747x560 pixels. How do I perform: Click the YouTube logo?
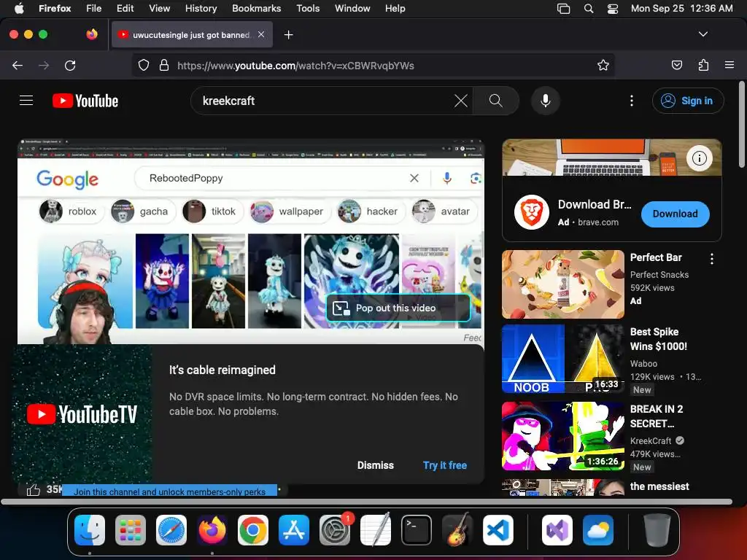pos(85,101)
